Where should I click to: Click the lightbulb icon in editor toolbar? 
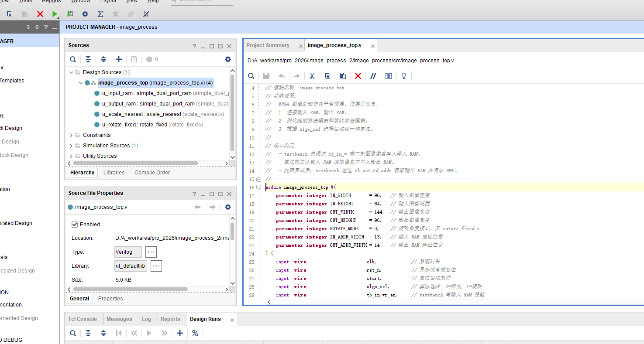click(x=404, y=76)
